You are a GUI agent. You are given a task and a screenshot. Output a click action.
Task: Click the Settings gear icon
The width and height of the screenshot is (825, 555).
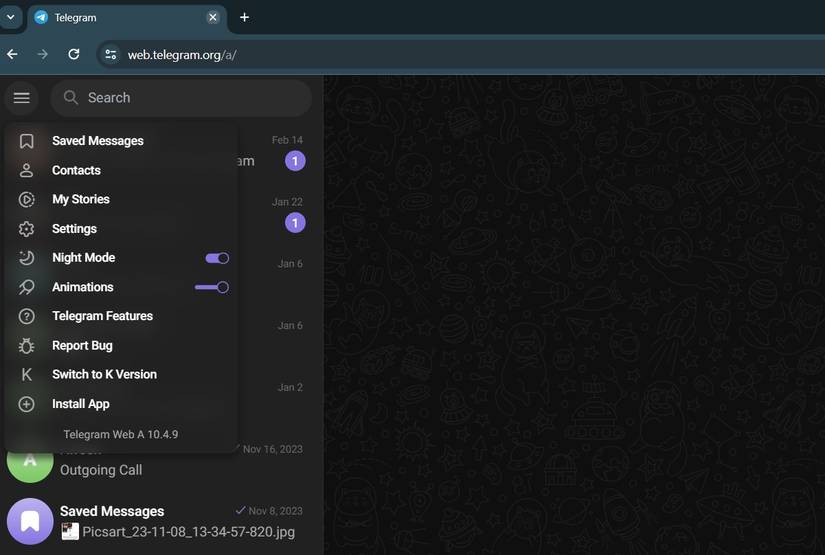[26, 229]
